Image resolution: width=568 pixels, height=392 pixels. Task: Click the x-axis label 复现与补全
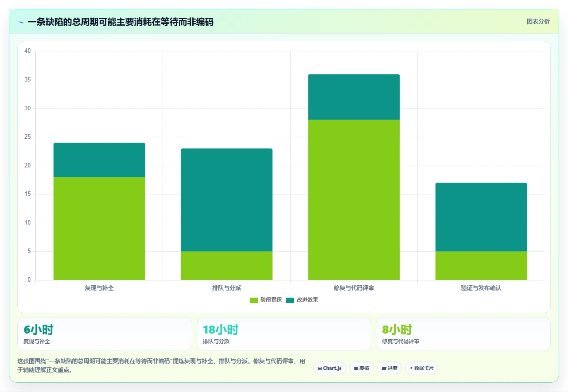pyautogui.click(x=99, y=288)
